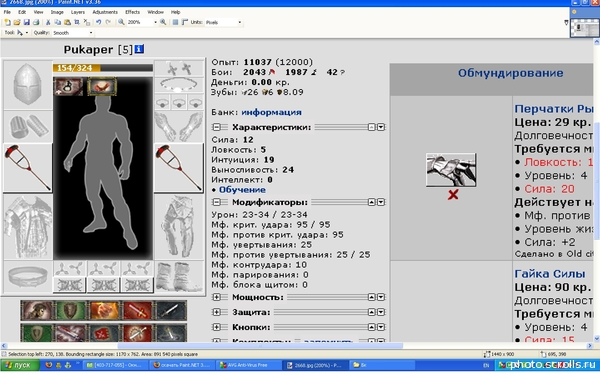Viewport: 600px width, 375px height.
Task: Open the Adjustments menu
Action: [x=105, y=12]
